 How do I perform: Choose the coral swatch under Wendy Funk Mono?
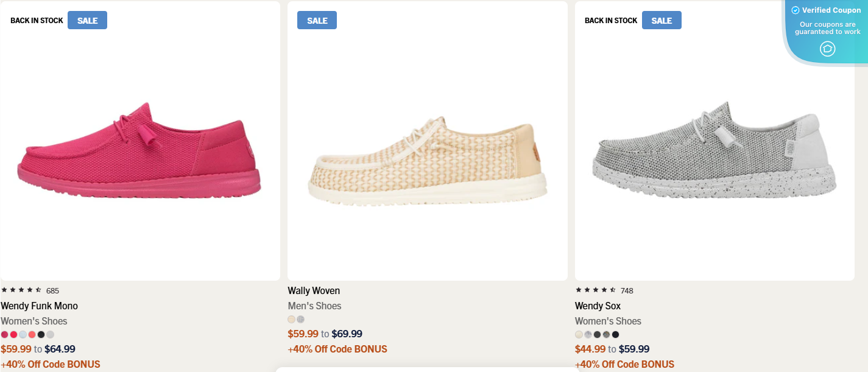point(32,334)
